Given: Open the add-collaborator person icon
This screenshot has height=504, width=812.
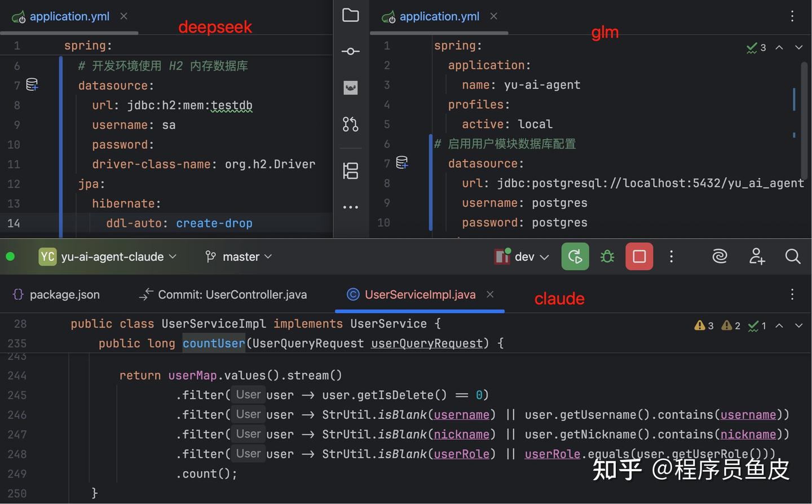Looking at the screenshot, I should click(757, 257).
